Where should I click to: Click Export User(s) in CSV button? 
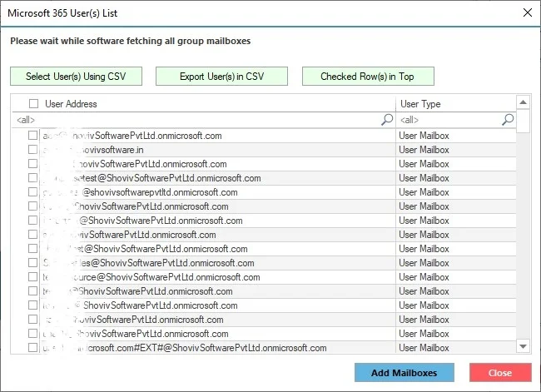(x=221, y=77)
